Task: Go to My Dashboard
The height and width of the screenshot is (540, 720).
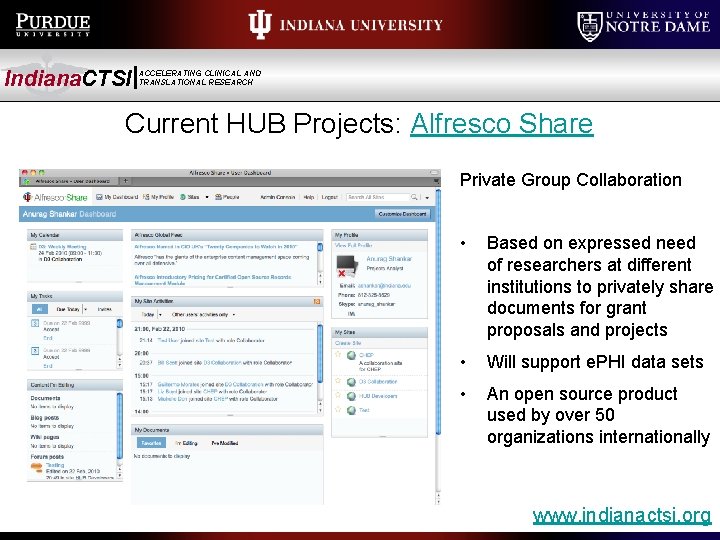Action: (117, 197)
